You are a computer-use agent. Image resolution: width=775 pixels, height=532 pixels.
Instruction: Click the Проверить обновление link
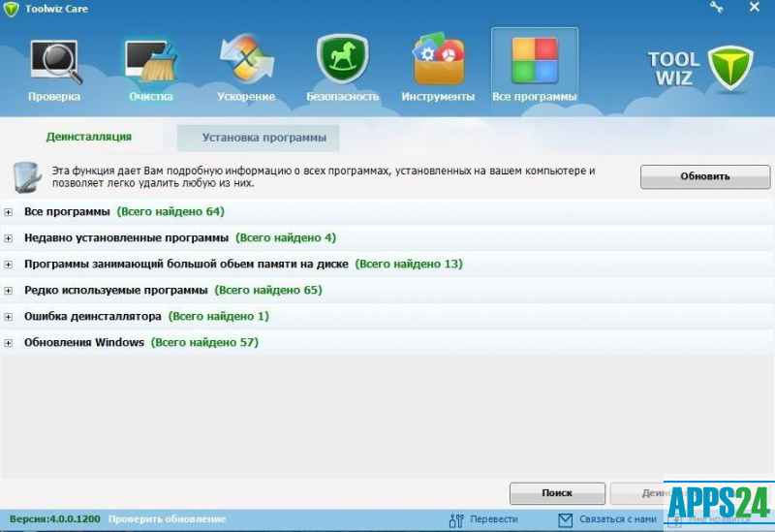pyautogui.click(x=167, y=519)
